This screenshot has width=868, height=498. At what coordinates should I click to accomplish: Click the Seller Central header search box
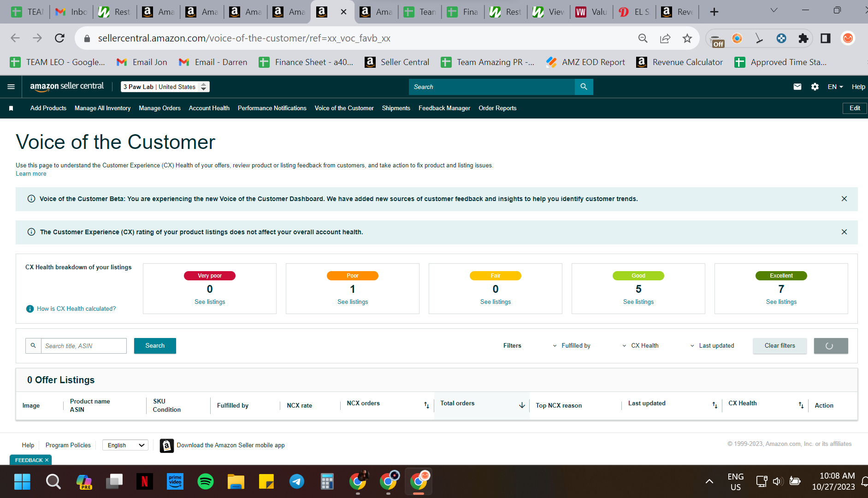492,87
